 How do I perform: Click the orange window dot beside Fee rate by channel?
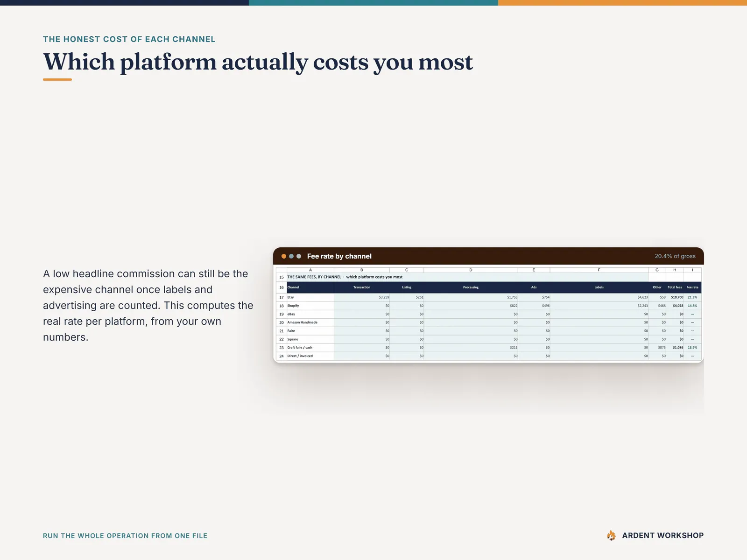point(283,256)
